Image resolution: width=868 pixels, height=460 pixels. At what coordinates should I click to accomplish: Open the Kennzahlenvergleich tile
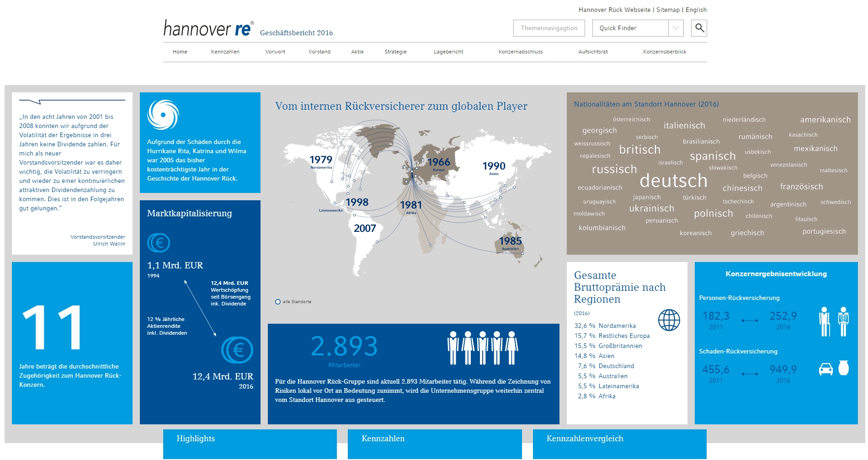pos(619,444)
